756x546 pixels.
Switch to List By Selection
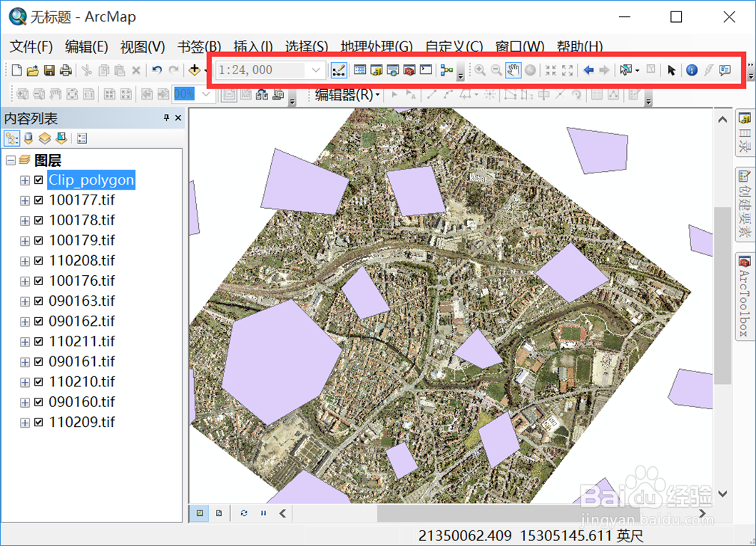pyautogui.click(x=61, y=139)
